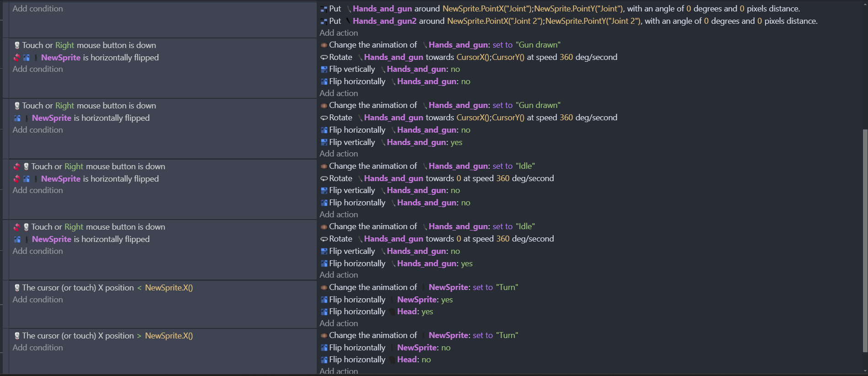Click rotate icon of first 'towards CursorX();CursorY()' action
The width and height of the screenshot is (868, 376).
(324, 57)
